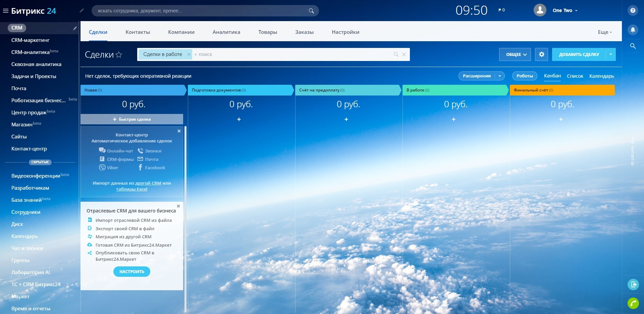Screen dimensions: 644x314
Task: Add a deal in Финальный счёт column via plus
Action: pos(561,119)
